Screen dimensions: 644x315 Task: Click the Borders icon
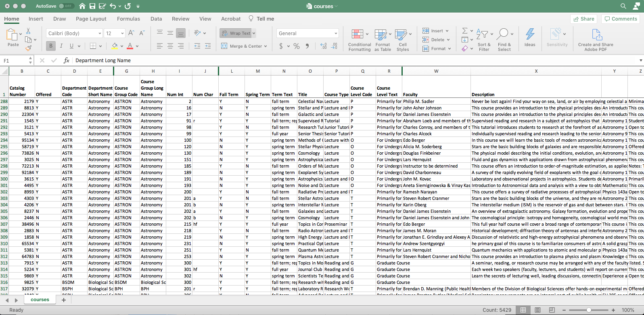tap(93, 46)
